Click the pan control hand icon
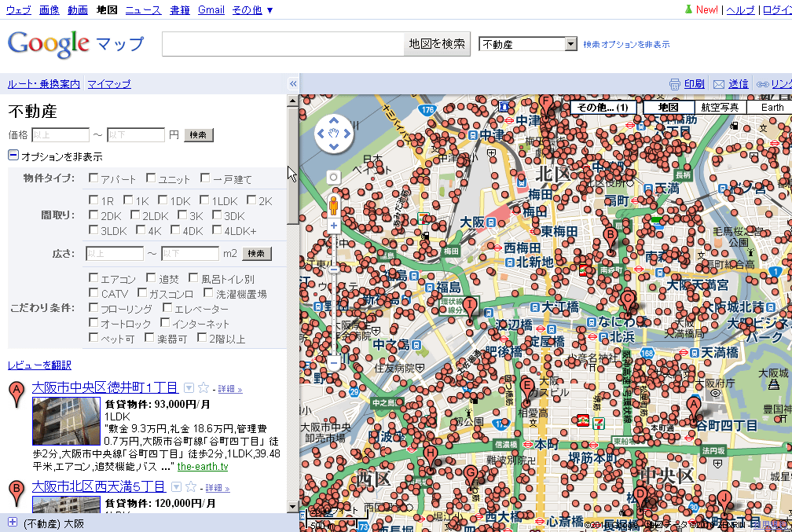The width and height of the screenshot is (792, 532). click(334, 134)
